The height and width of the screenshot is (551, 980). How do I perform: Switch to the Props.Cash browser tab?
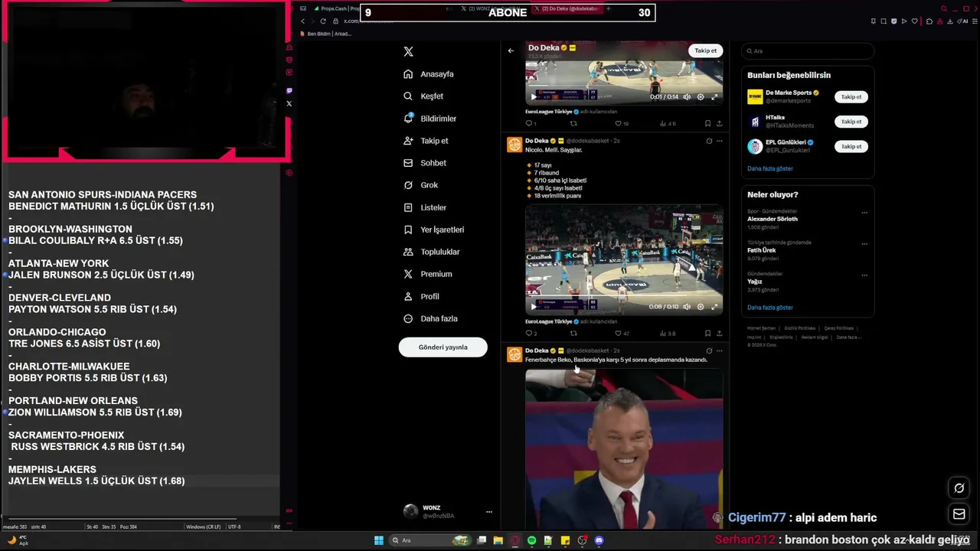(x=335, y=8)
